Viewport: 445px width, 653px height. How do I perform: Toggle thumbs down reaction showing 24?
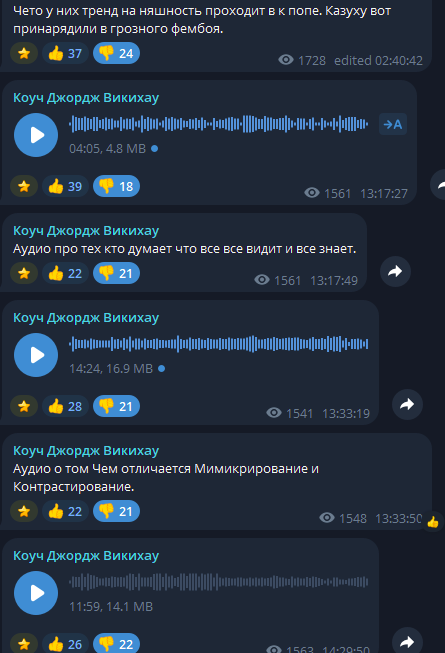116,53
